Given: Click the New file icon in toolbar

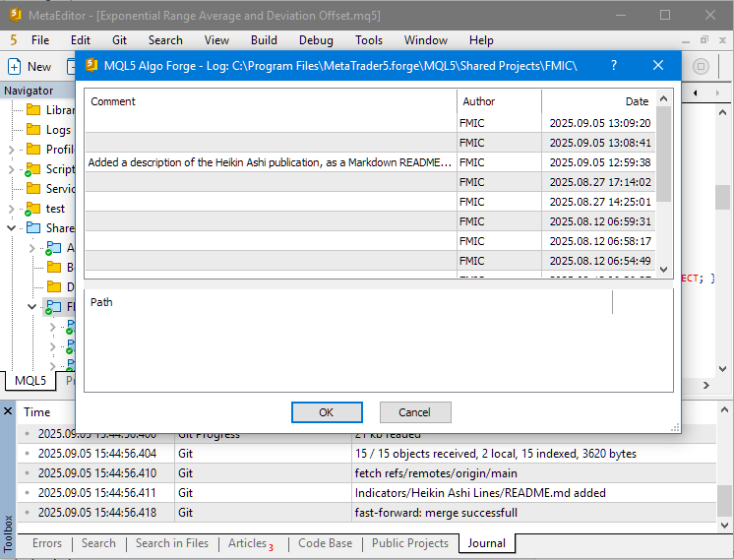Looking at the screenshot, I should point(14,67).
